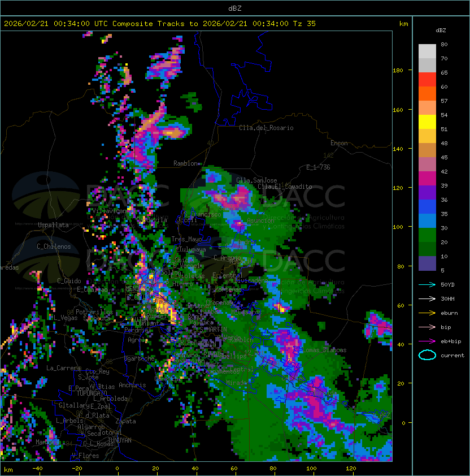470x476 pixels.
Task: Click the Clla.El_Cavadito map label
Action: (285, 187)
